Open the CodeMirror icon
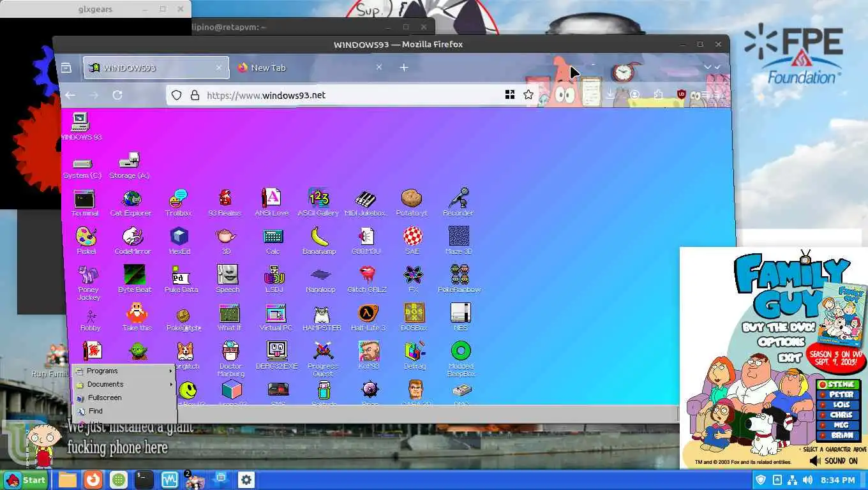 pos(133,241)
